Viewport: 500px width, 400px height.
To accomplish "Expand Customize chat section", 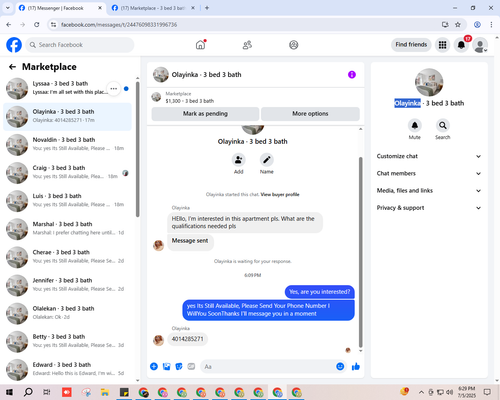I will pyautogui.click(x=429, y=156).
